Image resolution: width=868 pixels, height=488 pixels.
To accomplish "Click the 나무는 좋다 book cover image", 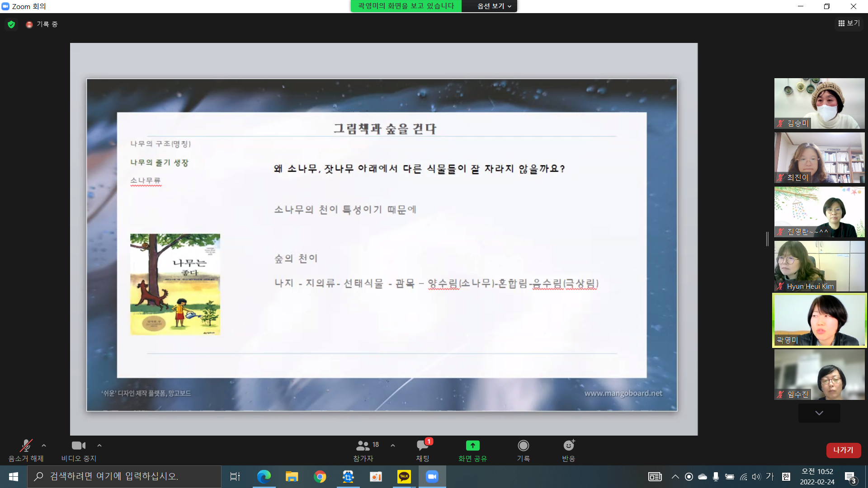I will point(175,284).
